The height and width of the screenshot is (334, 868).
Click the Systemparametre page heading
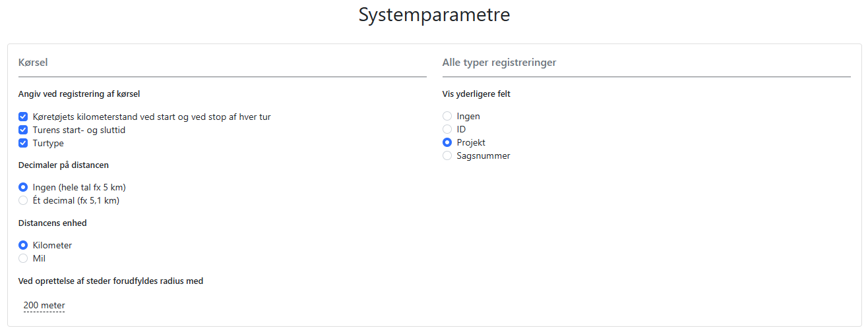(434, 14)
